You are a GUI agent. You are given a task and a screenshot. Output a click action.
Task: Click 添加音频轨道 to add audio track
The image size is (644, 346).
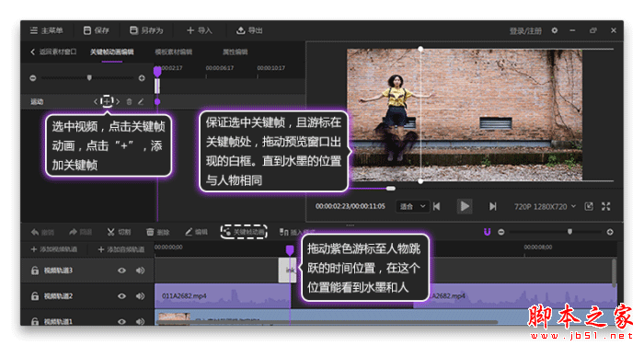tap(121, 249)
